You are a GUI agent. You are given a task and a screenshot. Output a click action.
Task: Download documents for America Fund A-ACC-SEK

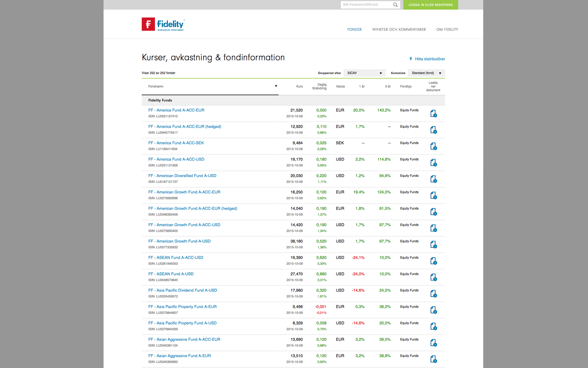pos(433,146)
